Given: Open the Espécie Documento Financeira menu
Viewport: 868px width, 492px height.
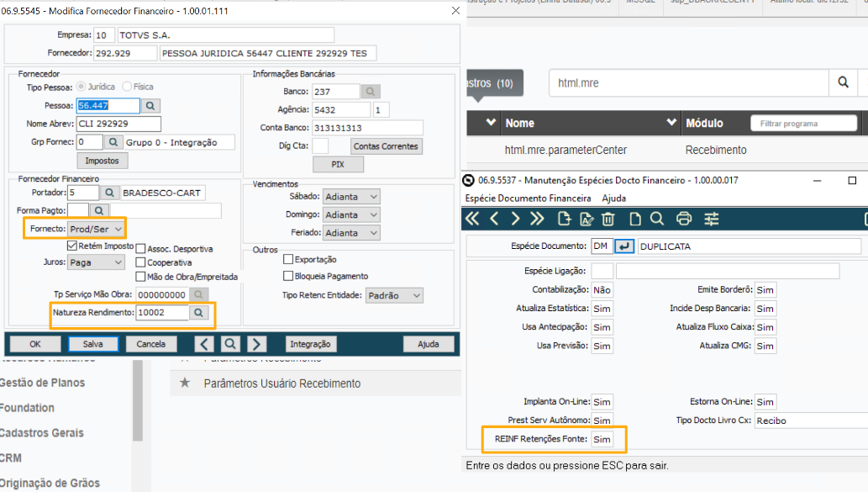Looking at the screenshot, I should pyautogui.click(x=528, y=198).
